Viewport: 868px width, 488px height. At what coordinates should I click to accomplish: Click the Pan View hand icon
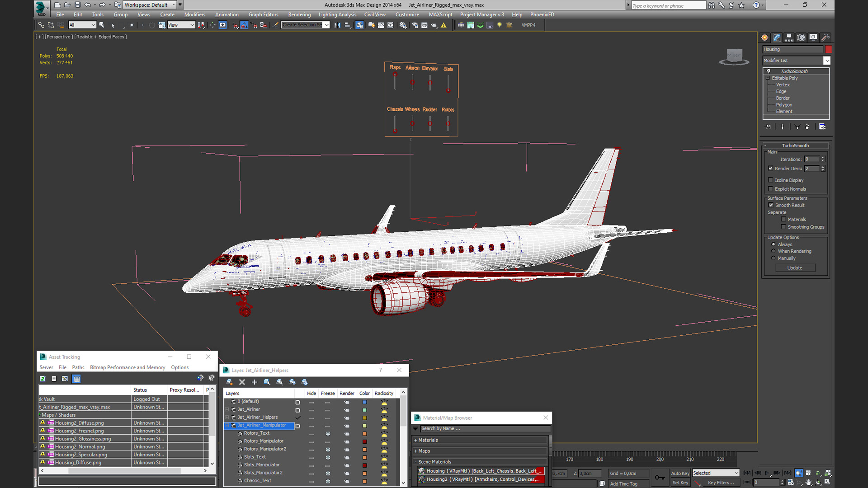pos(809,483)
